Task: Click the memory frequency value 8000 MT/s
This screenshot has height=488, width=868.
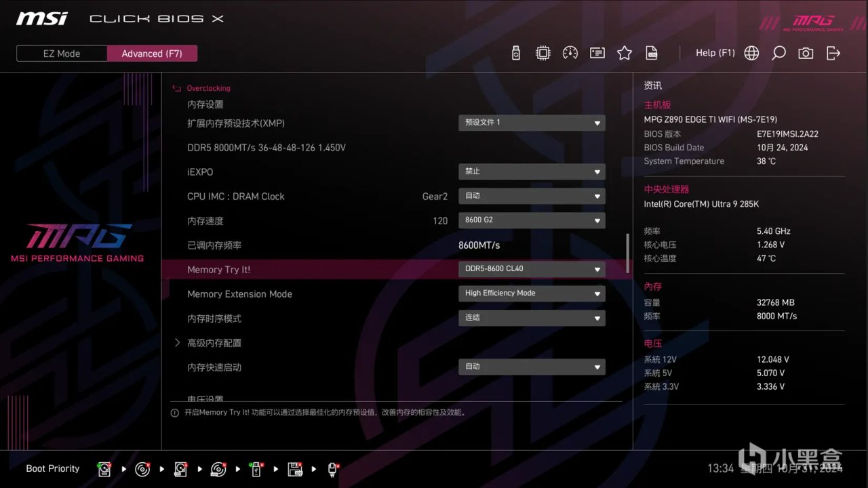Action: (777, 316)
